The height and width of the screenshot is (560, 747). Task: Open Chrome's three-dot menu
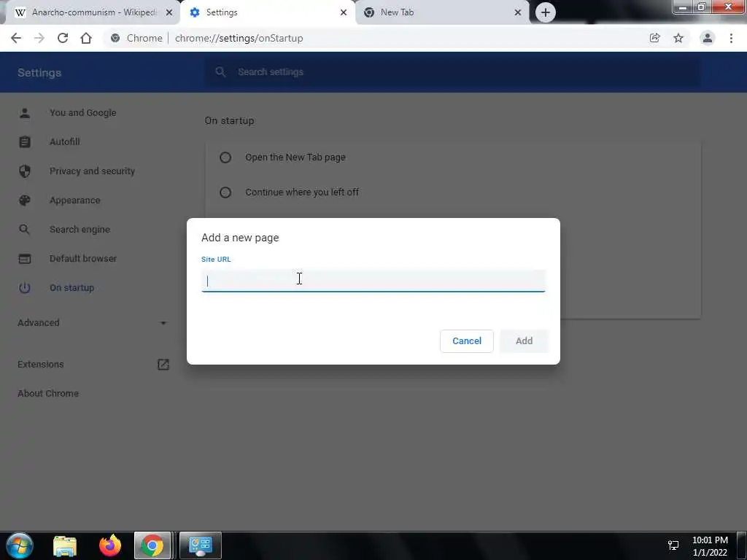point(731,38)
